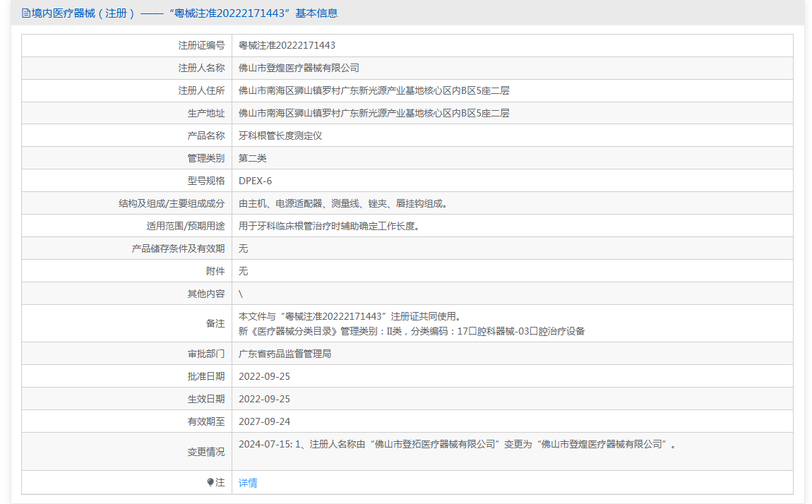812x504 pixels.
Task: Click the 附件 label cell
Action: click(126, 271)
